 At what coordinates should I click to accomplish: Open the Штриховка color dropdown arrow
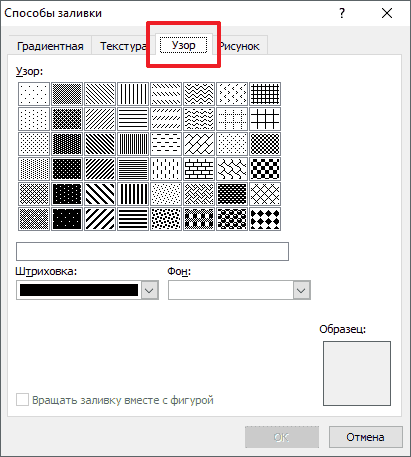pyautogui.click(x=149, y=290)
